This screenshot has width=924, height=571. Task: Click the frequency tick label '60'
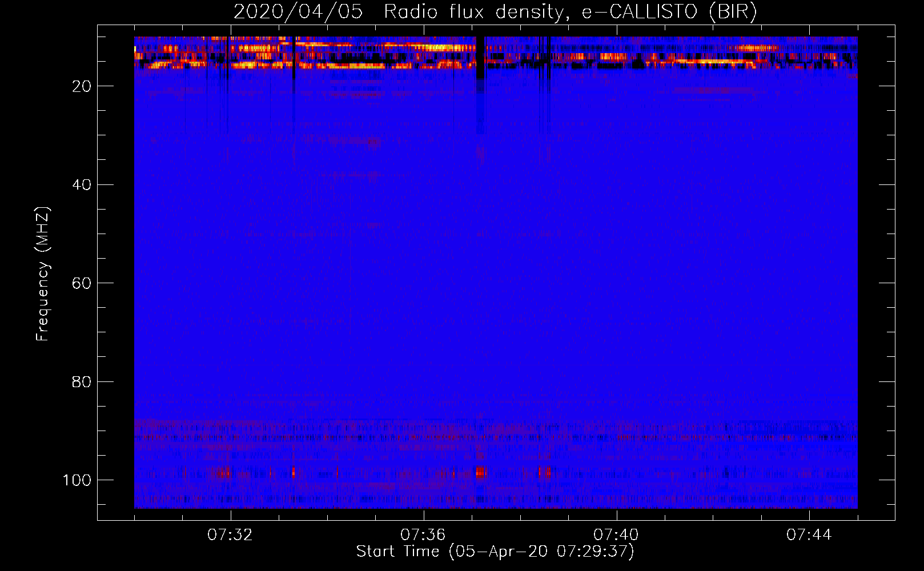(x=82, y=283)
